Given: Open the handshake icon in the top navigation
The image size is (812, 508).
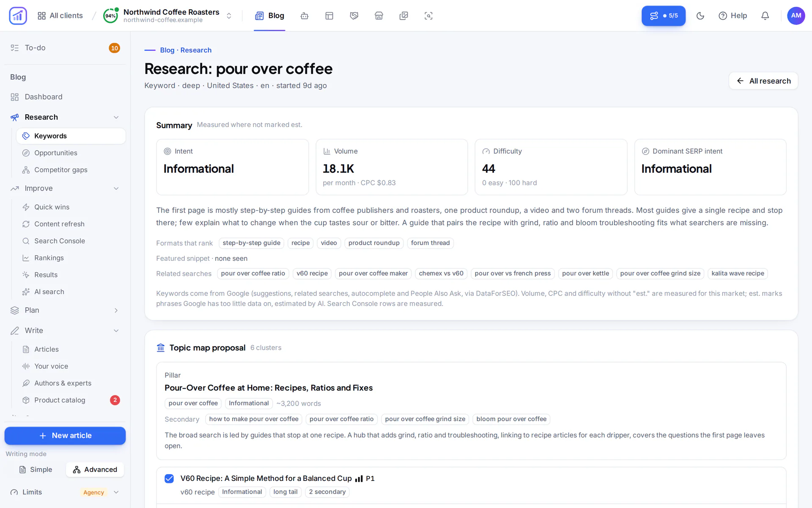Looking at the screenshot, I should 354,16.
